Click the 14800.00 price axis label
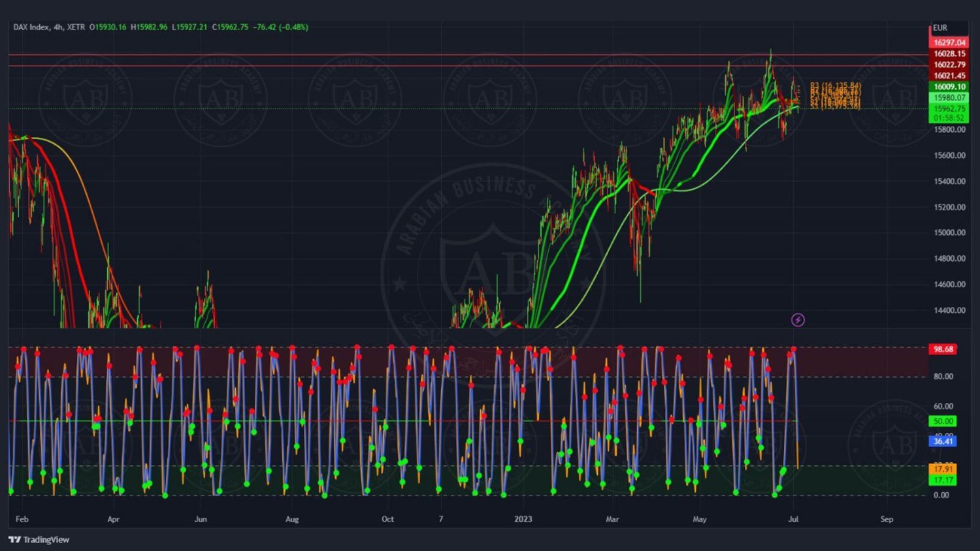 950,259
